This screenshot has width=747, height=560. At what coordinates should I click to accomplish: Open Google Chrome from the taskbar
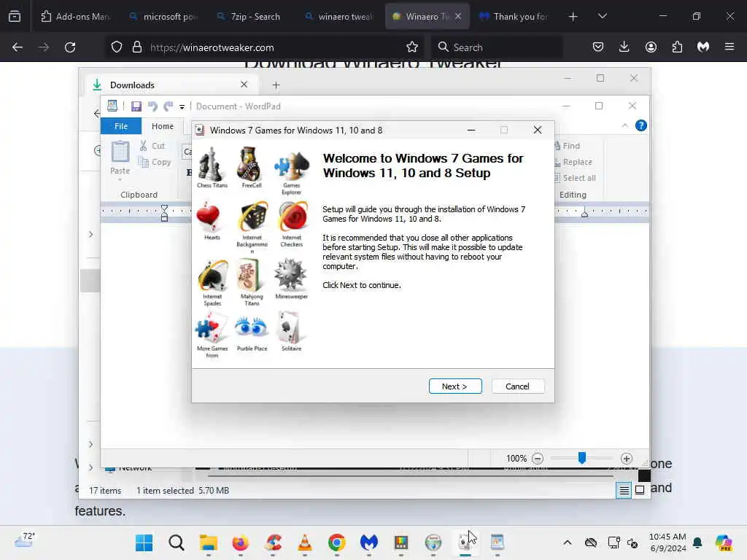coord(337,542)
